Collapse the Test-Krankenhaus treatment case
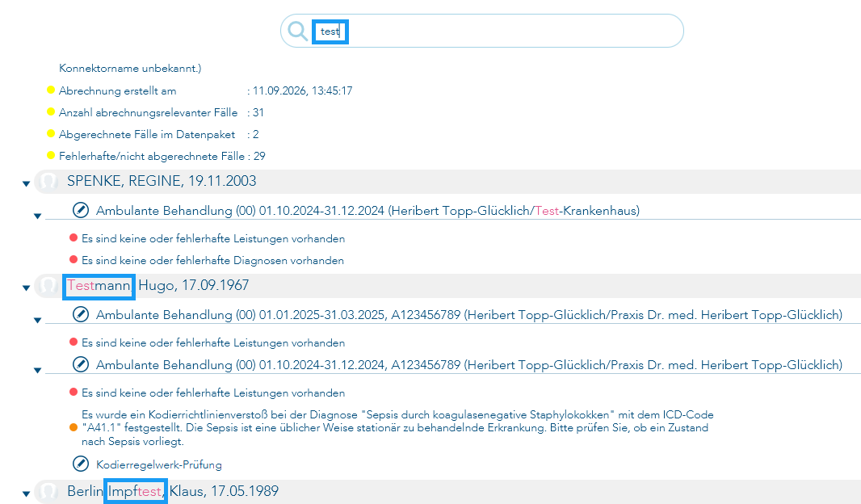The height and width of the screenshot is (504, 861). pos(37,216)
